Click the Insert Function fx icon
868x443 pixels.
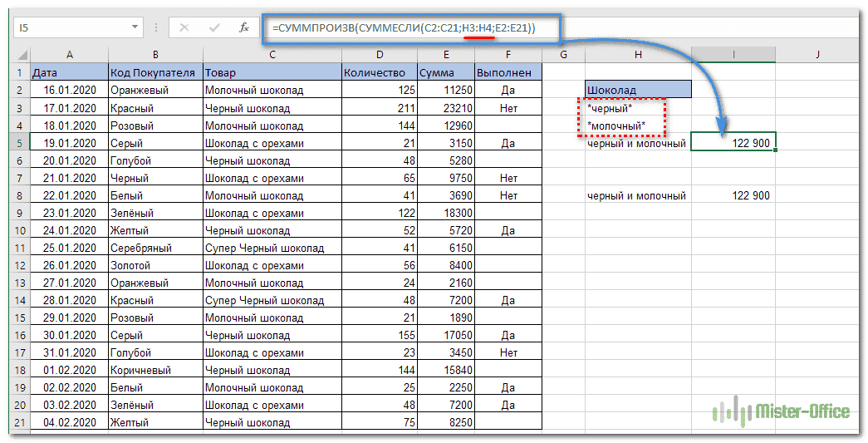(x=243, y=27)
